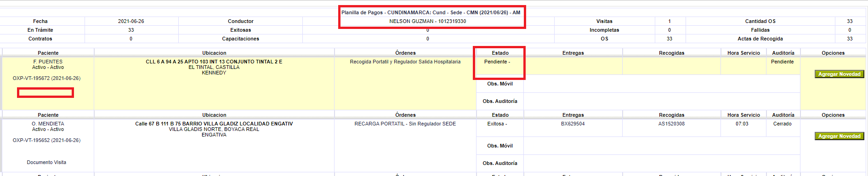Image resolution: width=868 pixels, height=176 pixels.
Task: Click the Exitosa status for Mendieta
Action: (x=497, y=124)
